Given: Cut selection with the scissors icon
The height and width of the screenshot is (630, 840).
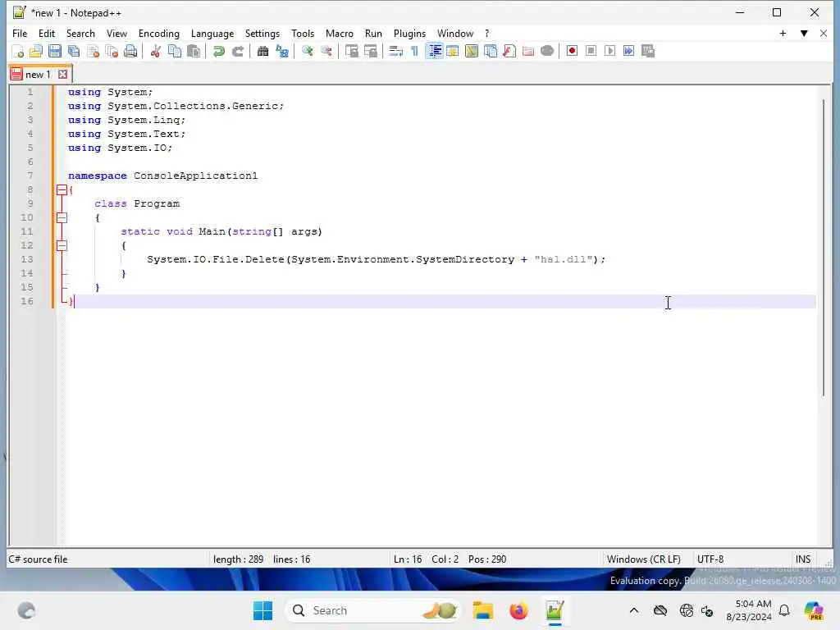Looking at the screenshot, I should click(x=155, y=52).
